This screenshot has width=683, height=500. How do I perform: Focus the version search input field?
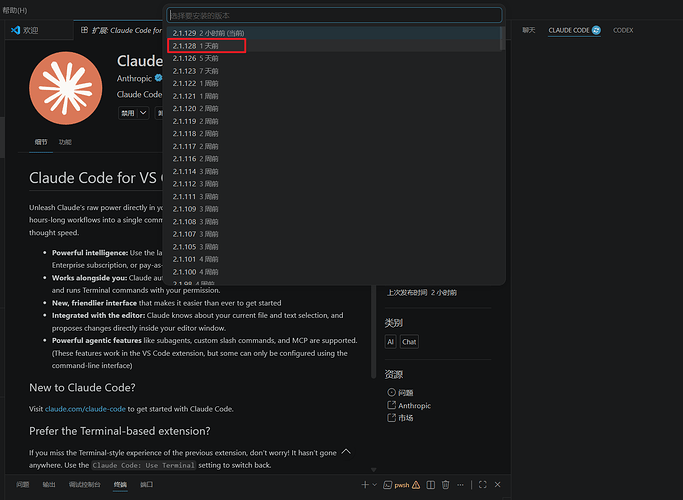click(334, 15)
